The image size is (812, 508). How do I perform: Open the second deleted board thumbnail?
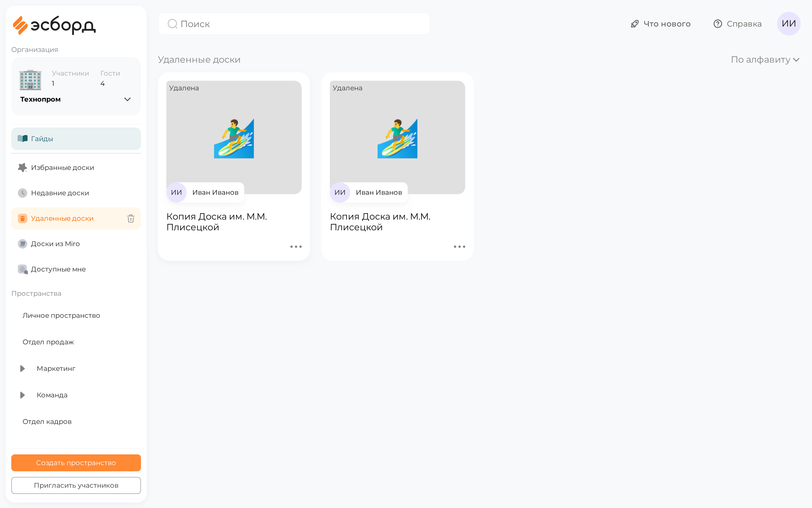tap(397, 137)
